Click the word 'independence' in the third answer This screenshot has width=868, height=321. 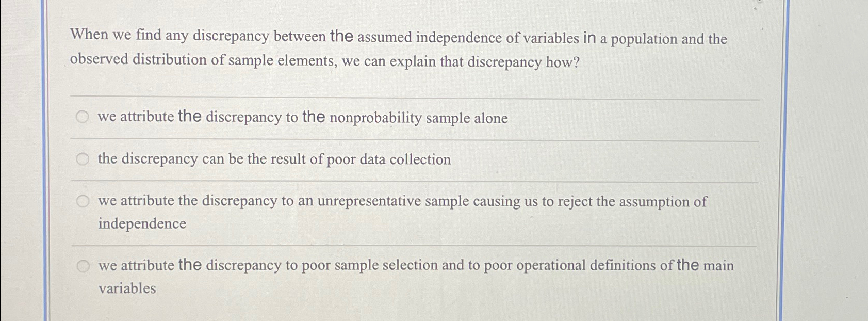tap(142, 224)
